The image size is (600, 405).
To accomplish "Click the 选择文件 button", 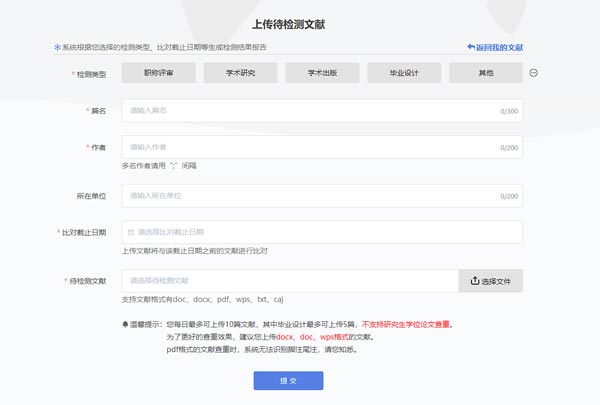I will click(x=491, y=281).
